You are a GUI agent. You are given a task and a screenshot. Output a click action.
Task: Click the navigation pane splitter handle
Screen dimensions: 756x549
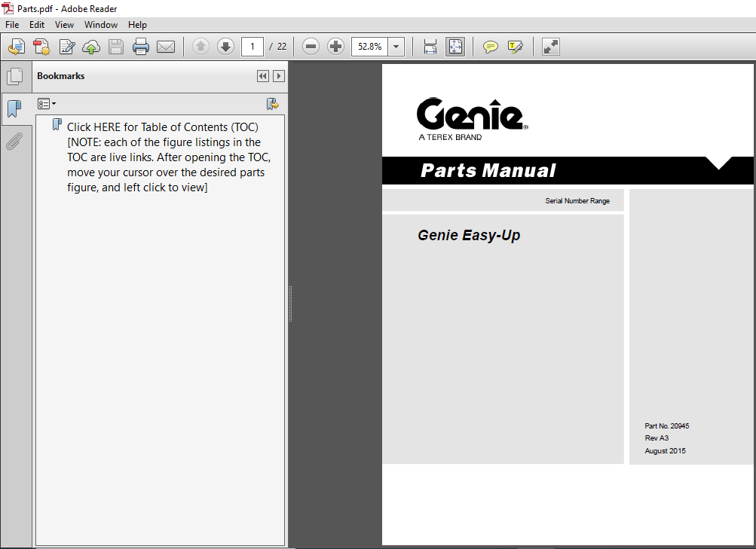coord(290,304)
